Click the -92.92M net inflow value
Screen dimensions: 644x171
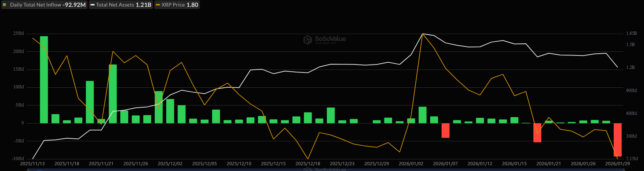(x=75, y=5)
